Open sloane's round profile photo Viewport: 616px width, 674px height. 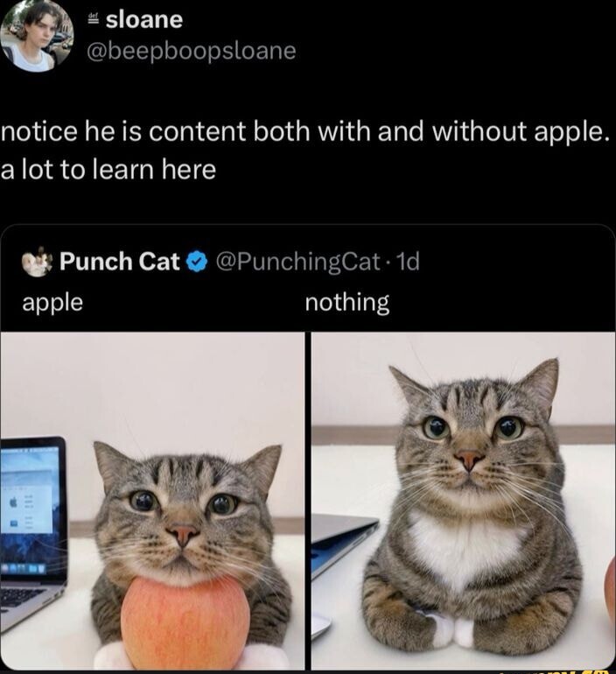point(37,35)
